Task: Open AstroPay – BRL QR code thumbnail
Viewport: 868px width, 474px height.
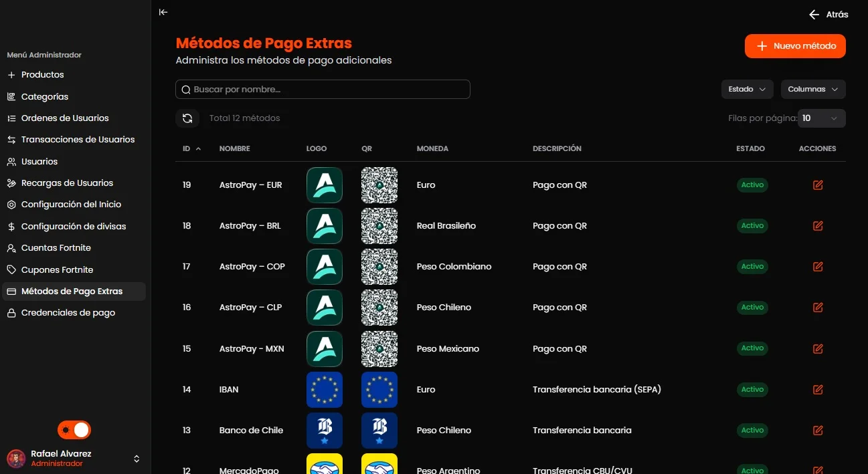Action: 379,226
